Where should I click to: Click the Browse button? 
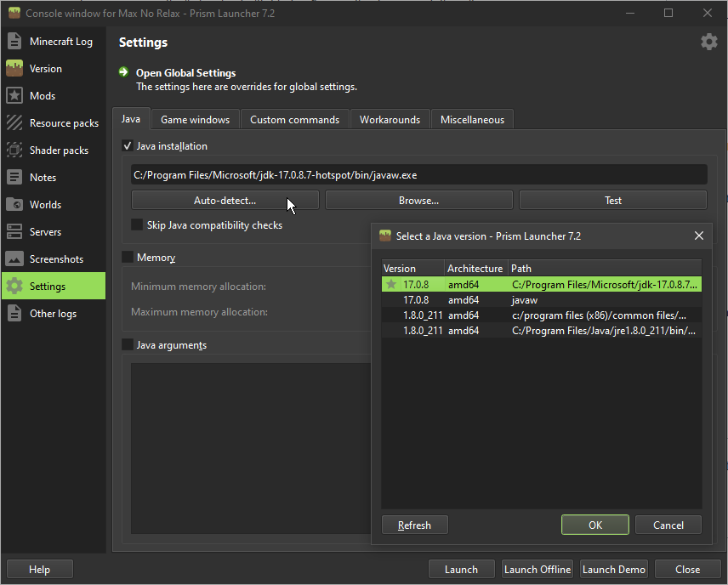tap(418, 201)
